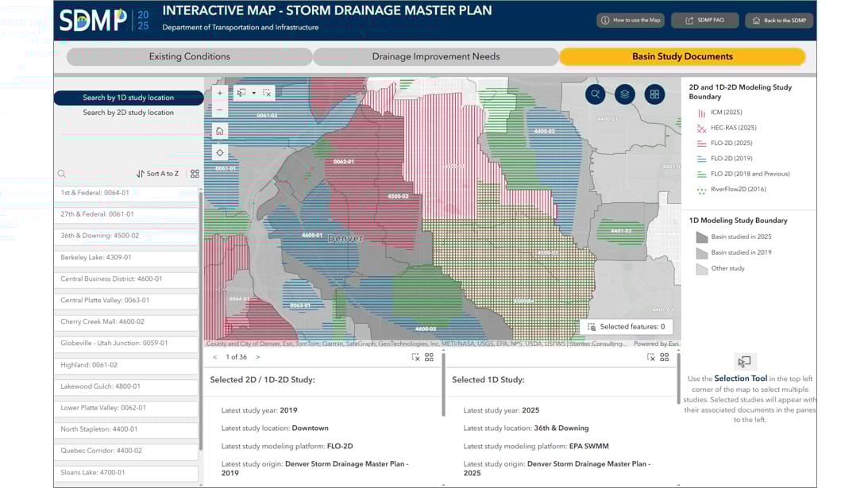Click the search icon above study list
This screenshot has height=488, width=868.
(x=61, y=174)
